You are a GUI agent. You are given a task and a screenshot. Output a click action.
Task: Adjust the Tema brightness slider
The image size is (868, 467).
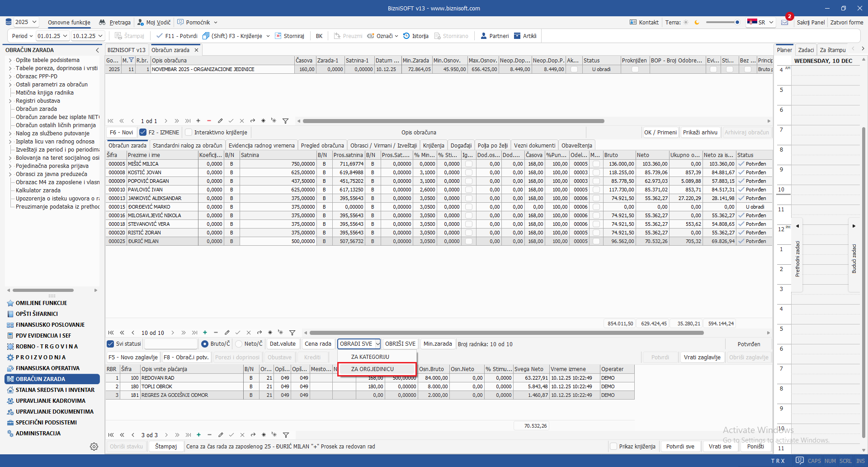[x=722, y=22]
